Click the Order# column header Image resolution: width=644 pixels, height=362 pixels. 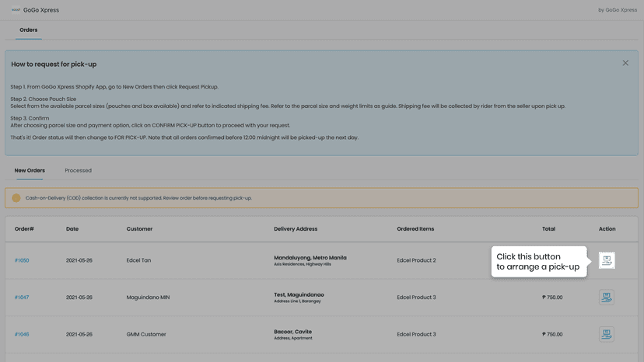tap(24, 229)
